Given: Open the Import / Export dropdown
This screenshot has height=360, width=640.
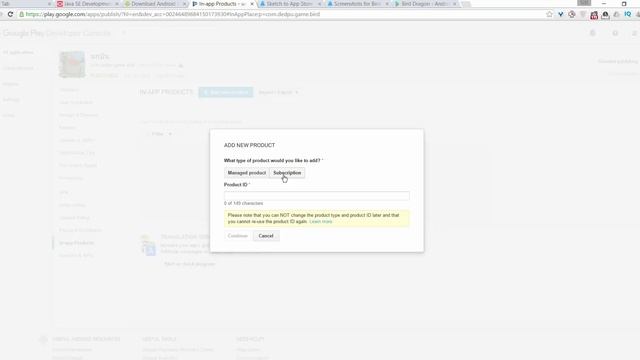Looking at the screenshot, I should point(278,92).
